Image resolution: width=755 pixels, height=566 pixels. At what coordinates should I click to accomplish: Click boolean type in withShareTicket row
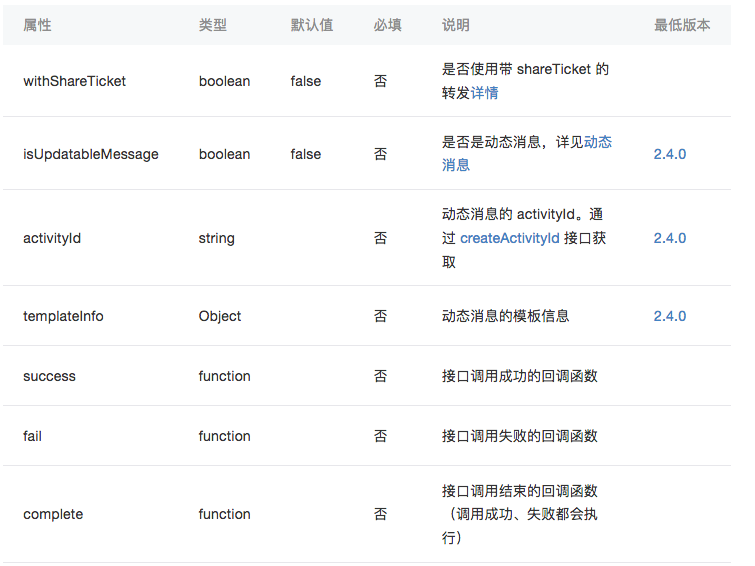pyautogui.click(x=224, y=81)
